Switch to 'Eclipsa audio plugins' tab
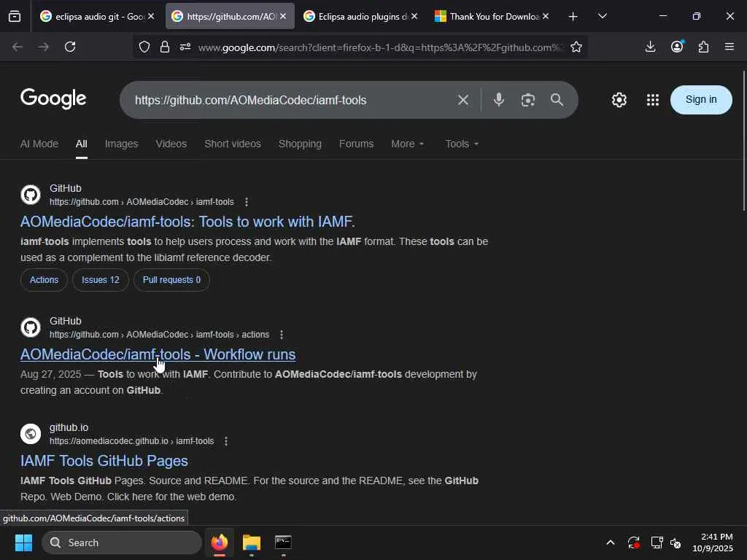The width and height of the screenshot is (747, 560). pyautogui.click(x=360, y=17)
